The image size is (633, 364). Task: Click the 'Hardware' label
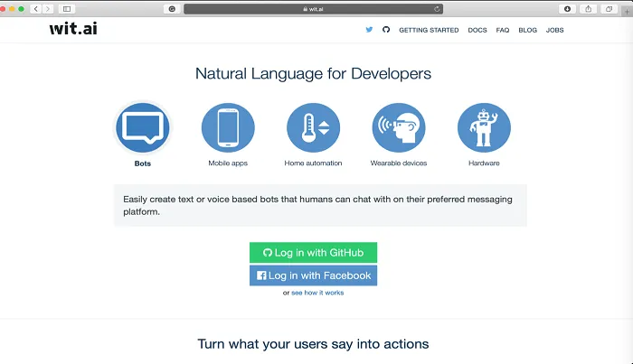[x=484, y=163]
